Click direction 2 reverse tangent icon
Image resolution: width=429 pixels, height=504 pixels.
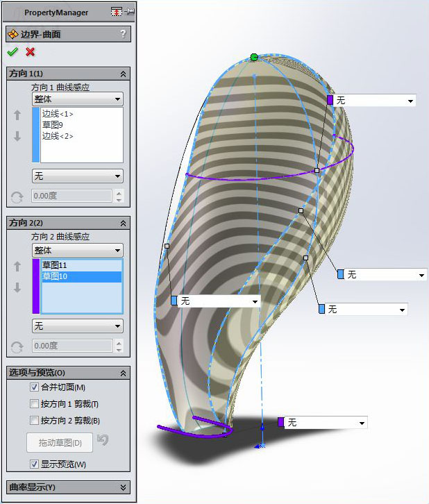click(17, 347)
